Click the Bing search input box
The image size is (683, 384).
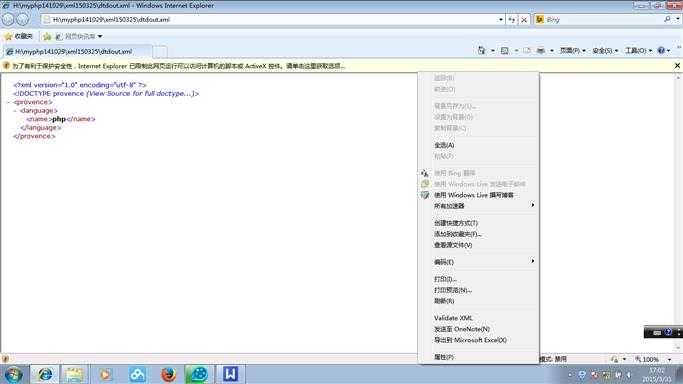coord(603,20)
